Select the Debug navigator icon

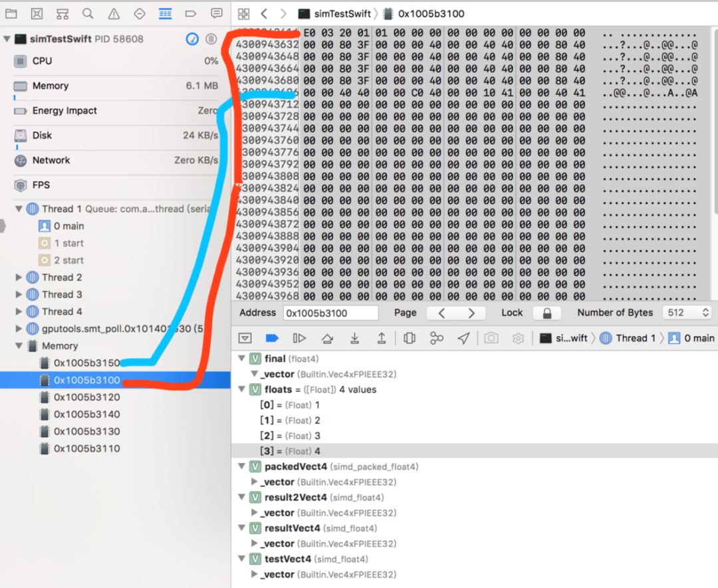[x=166, y=14]
